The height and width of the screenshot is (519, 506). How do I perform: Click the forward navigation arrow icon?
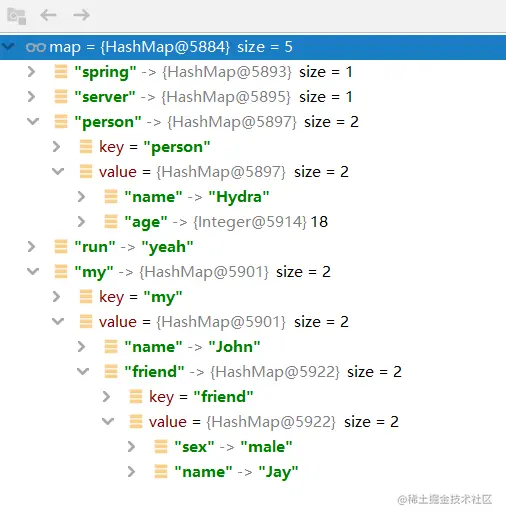(x=81, y=15)
